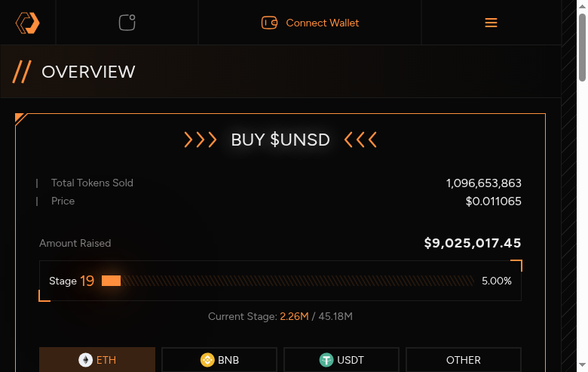The width and height of the screenshot is (588, 372).
Task: Click the BUY $UNSD heading
Action: pyautogui.click(x=280, y=140)
